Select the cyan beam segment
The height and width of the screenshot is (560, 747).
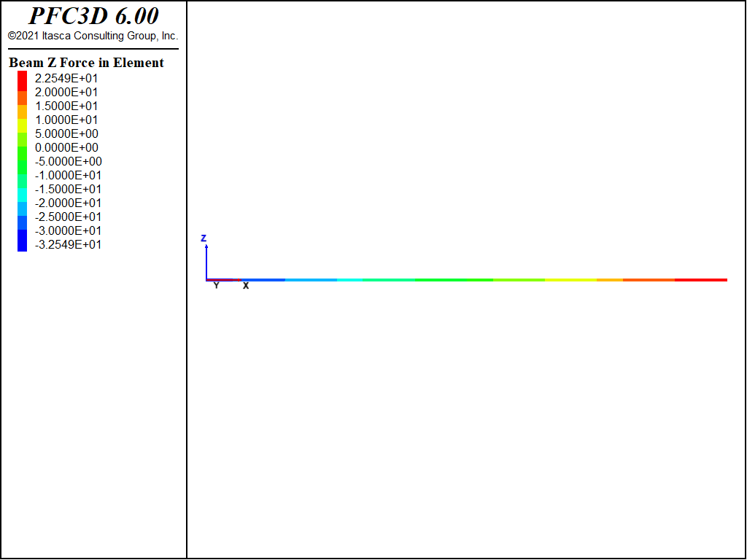point(349,280)
